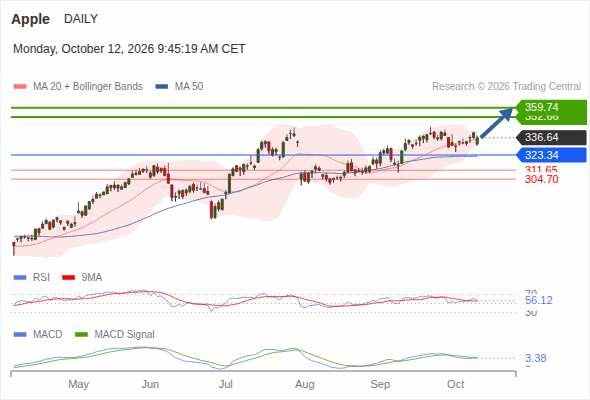Click the MA 50 legend label

189,87
